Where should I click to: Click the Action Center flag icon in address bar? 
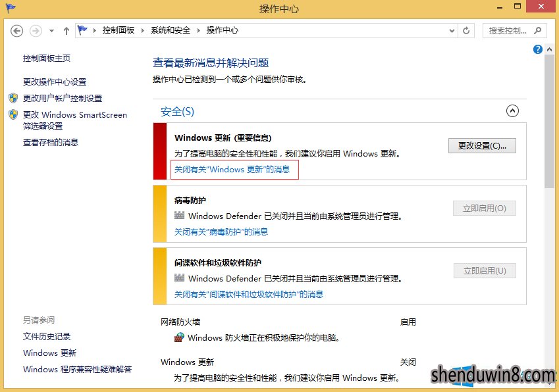[83, 30]
